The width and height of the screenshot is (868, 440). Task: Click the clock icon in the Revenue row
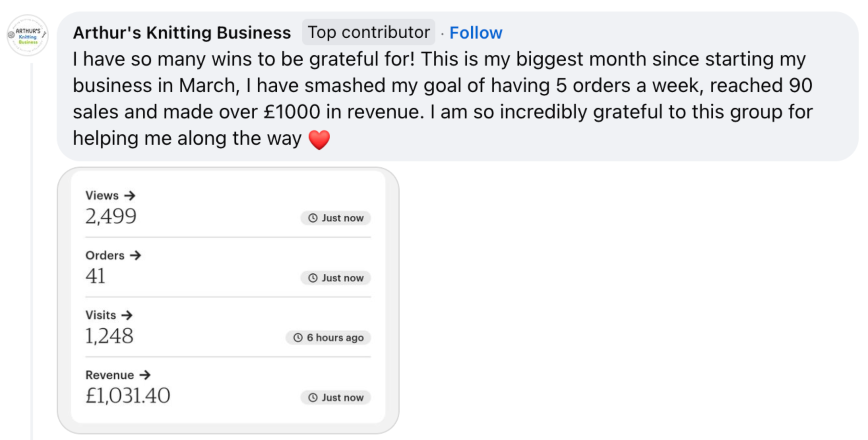(313, 397)
